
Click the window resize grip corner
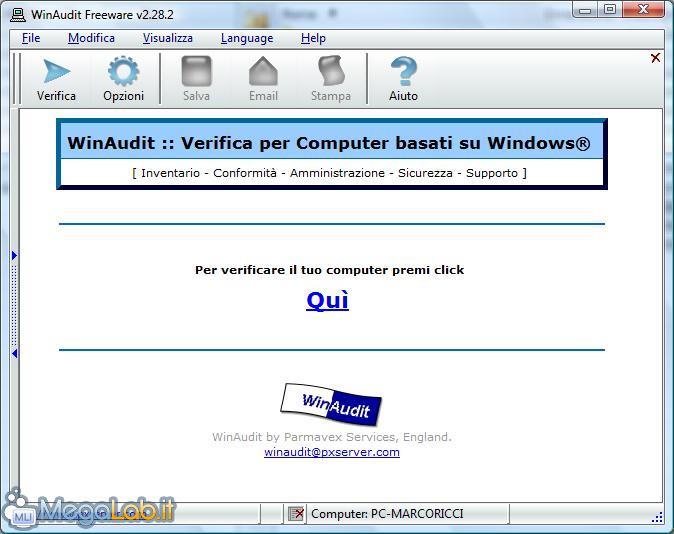[x=657, y=517]
